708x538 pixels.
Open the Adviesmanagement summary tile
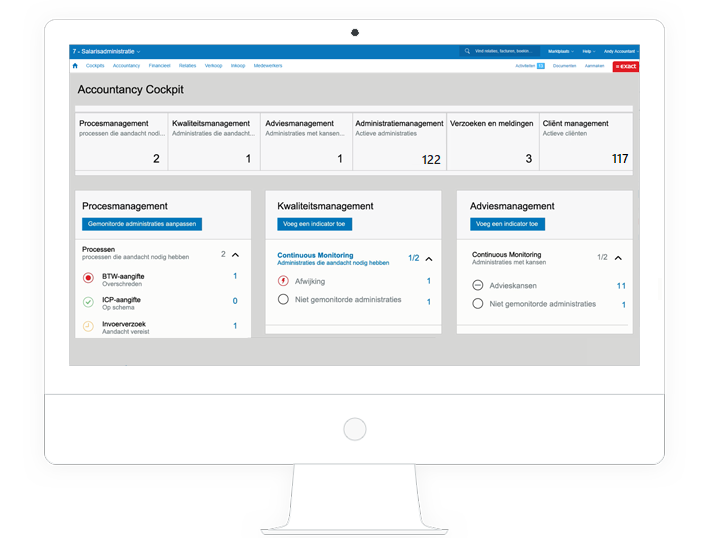tap(307, 142)
